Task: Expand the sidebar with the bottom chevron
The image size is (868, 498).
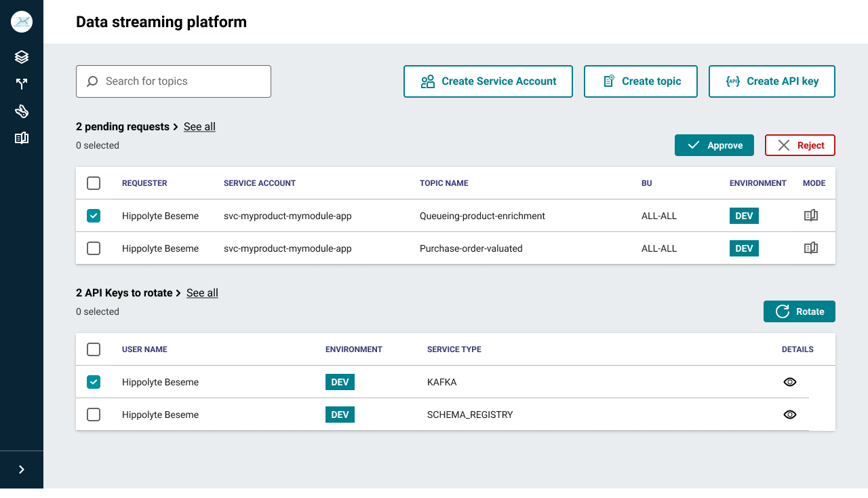Action: coord(22,470)
